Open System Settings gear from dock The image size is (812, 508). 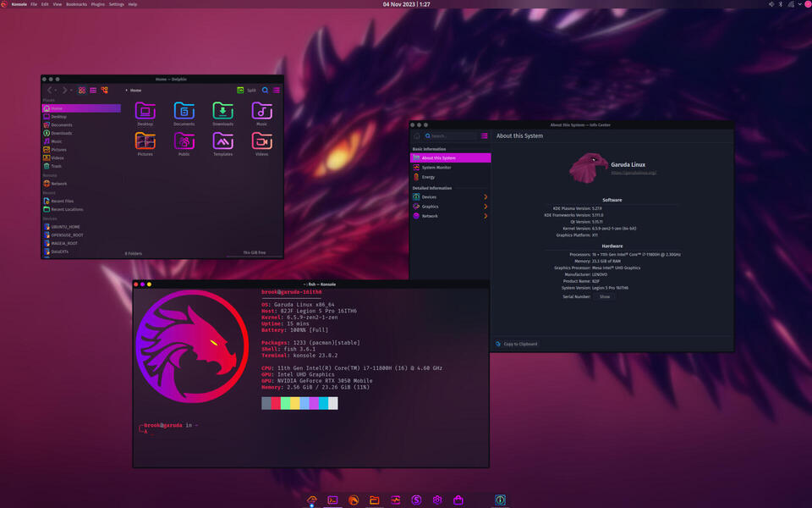437,500
